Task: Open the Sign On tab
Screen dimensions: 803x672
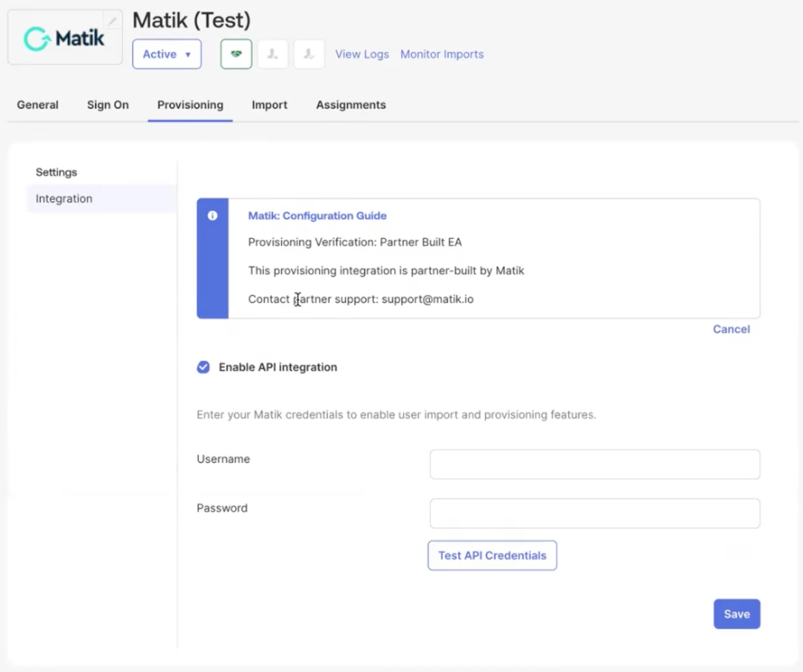Action: pos(108,105)
